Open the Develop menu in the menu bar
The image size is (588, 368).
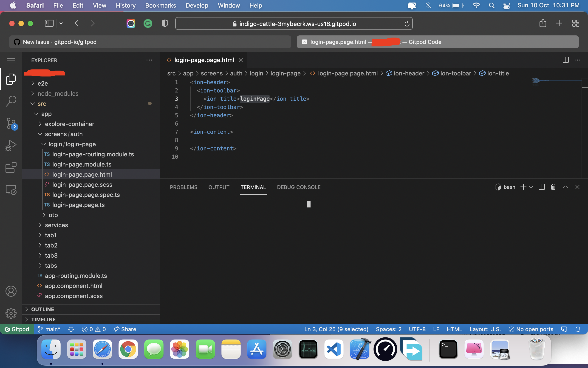click(x=197, y=5)
